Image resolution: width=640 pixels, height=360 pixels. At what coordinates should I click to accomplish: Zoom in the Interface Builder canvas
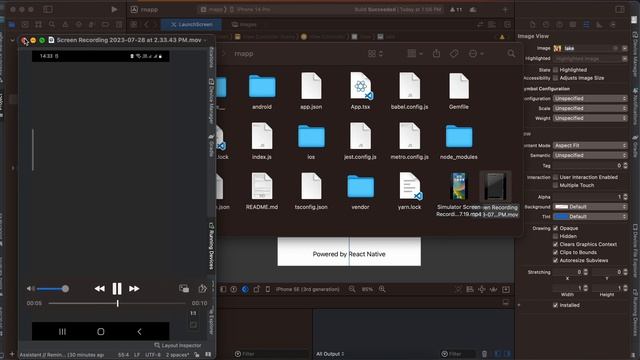coord(382,289)
